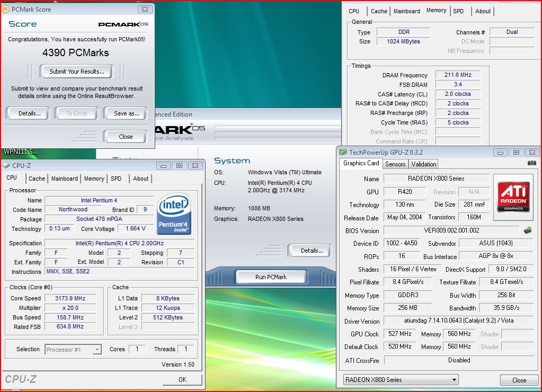Open the SPD tab in lower CPU-Z window
Screen dimensions: 542x392
pyautogui.click(x=116, y=179)
